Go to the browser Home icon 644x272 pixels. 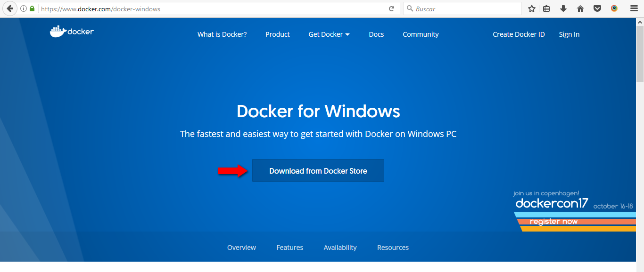coord(580,8)
